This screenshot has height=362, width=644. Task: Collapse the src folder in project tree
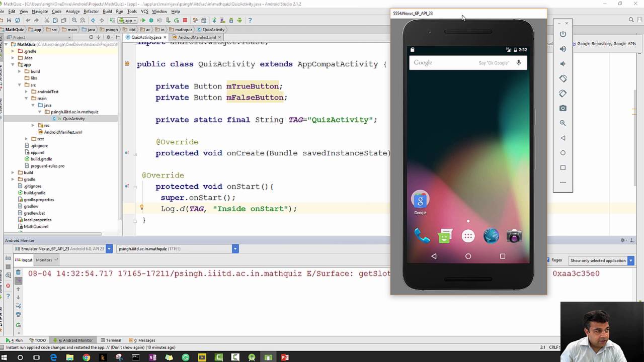coord(20,85)
